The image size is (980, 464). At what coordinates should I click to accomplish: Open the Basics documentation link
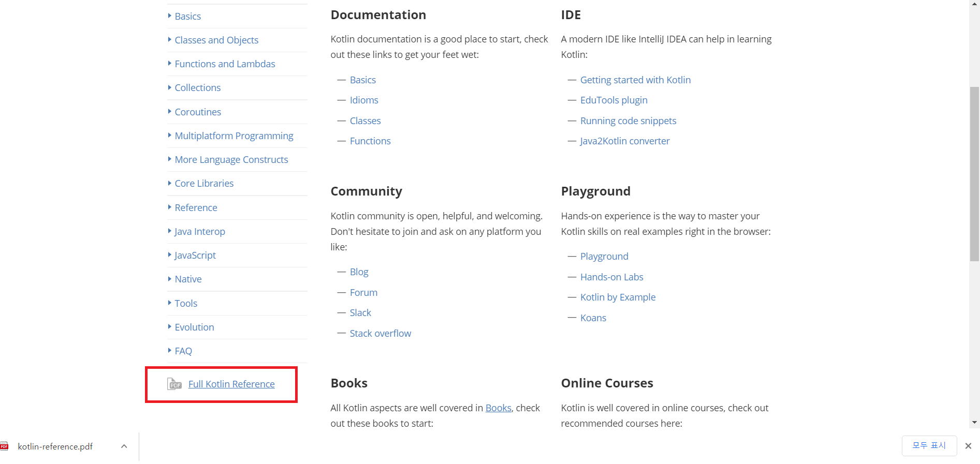pos(363,80)
